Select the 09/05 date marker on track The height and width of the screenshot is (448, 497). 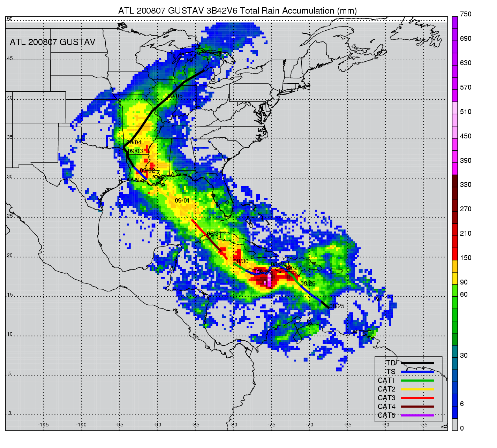point(175,96)
